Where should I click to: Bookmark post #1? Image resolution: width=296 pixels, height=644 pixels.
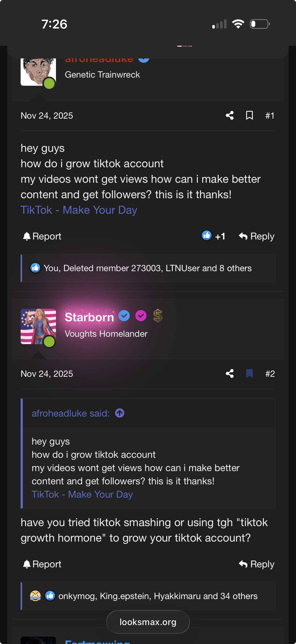pos(249,115)
